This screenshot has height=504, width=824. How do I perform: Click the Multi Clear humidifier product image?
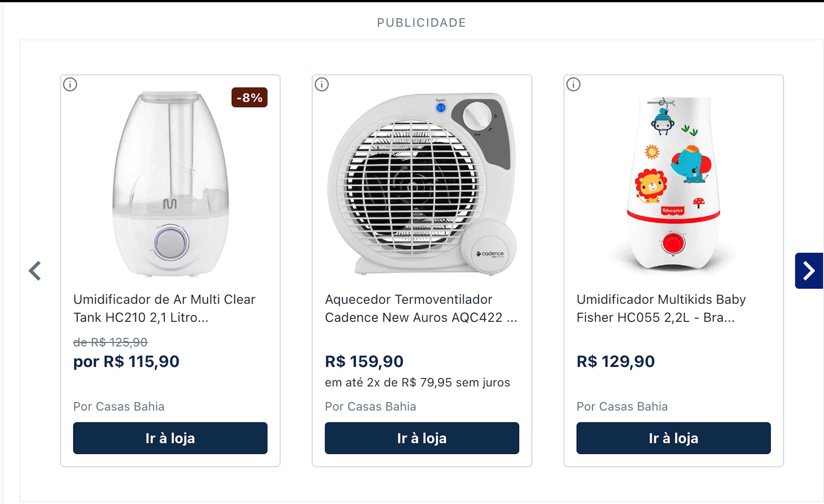click(170, 184)
